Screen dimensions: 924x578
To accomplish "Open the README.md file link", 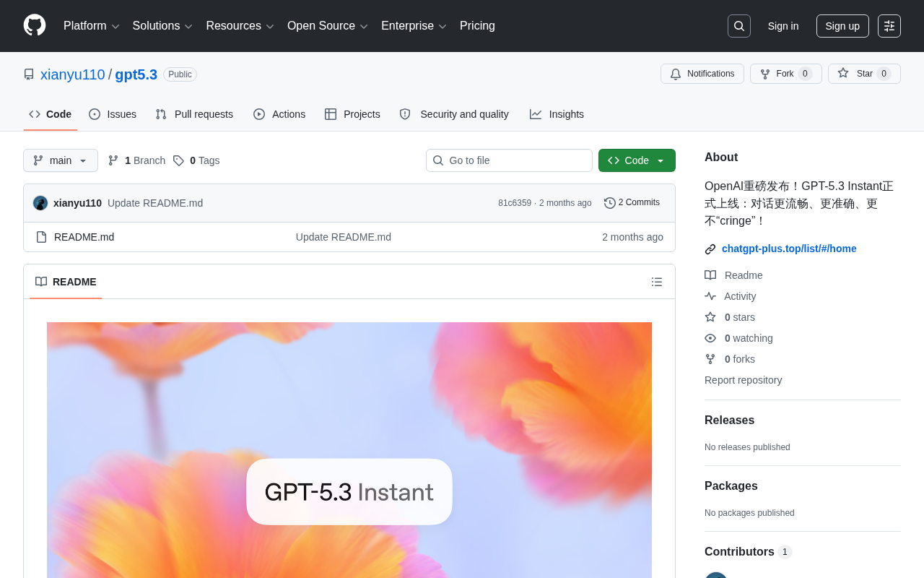I will click(x=84, y=237).
